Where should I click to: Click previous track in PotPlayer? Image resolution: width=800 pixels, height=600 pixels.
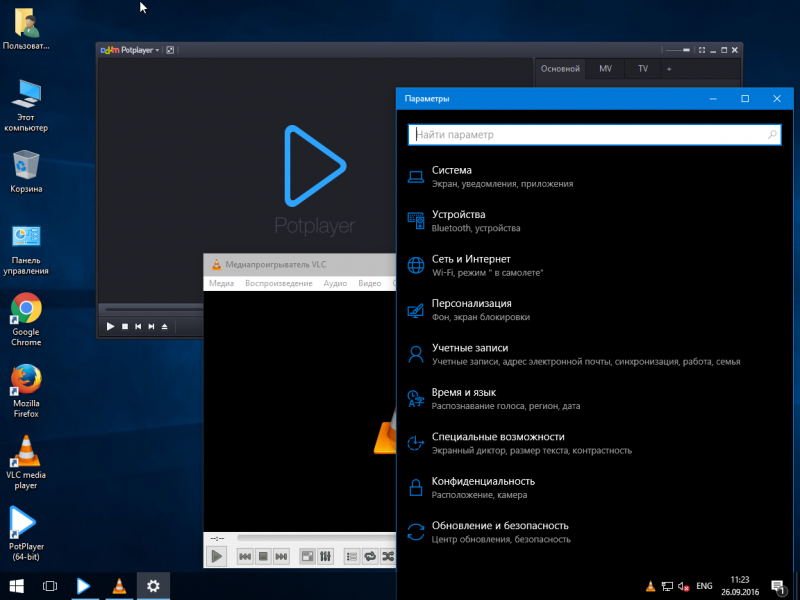(x=138, y=327)
